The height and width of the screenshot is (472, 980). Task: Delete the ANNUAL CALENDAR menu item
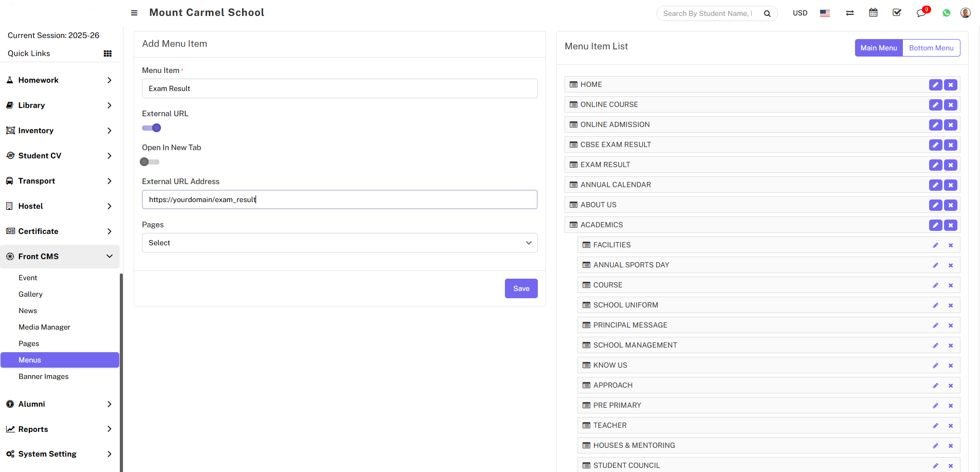coord(951,185)
